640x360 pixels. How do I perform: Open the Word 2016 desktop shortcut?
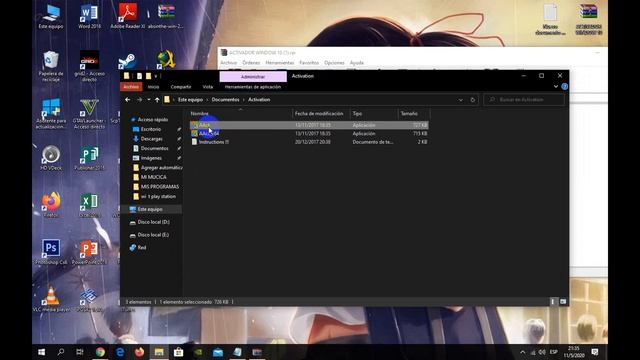[x=89, y=16]
